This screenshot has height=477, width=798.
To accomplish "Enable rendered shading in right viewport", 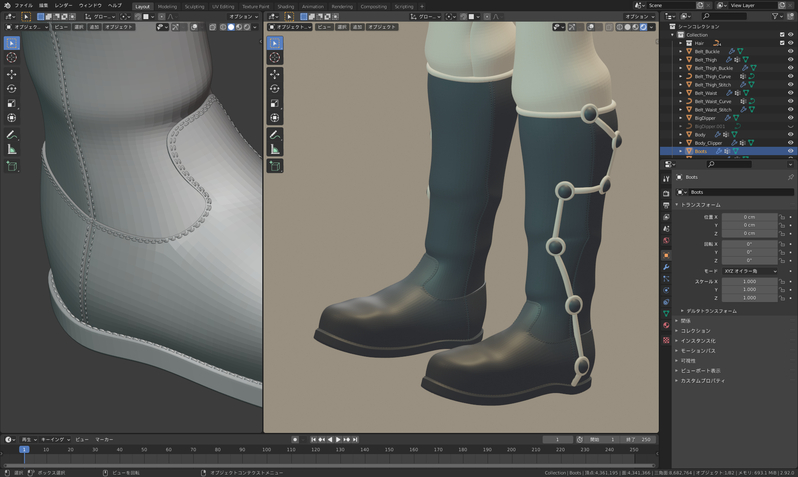I will click(x=643, y=27).
